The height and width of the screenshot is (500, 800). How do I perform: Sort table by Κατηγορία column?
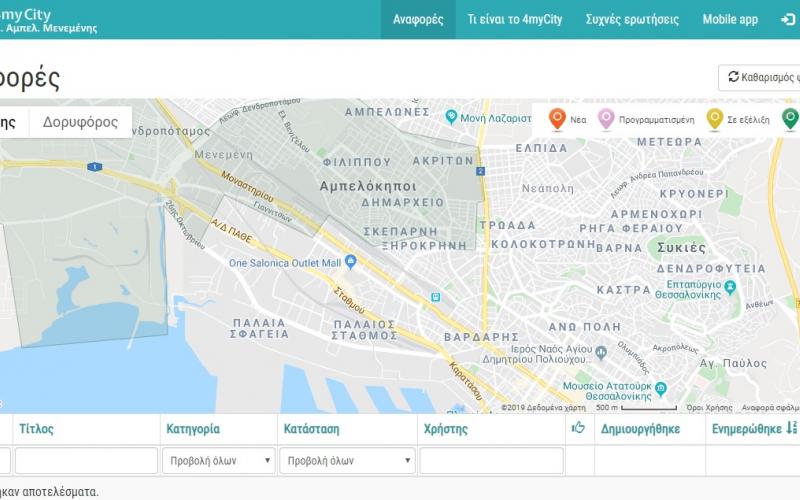coord(193,429)
